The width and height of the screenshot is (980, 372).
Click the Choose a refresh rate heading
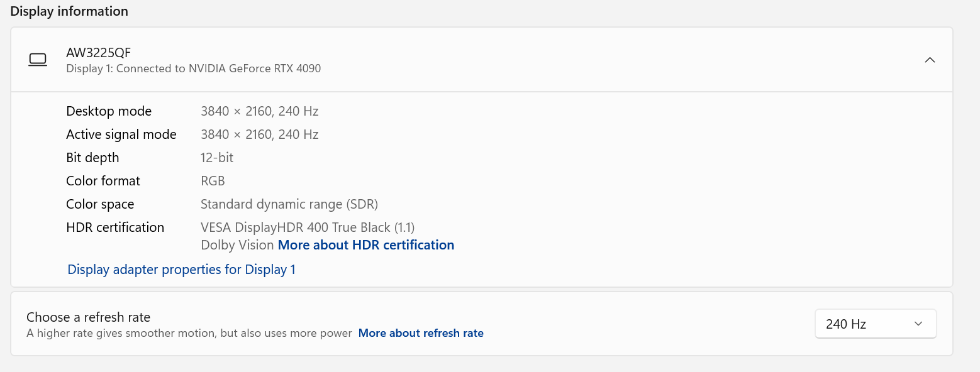88,317
